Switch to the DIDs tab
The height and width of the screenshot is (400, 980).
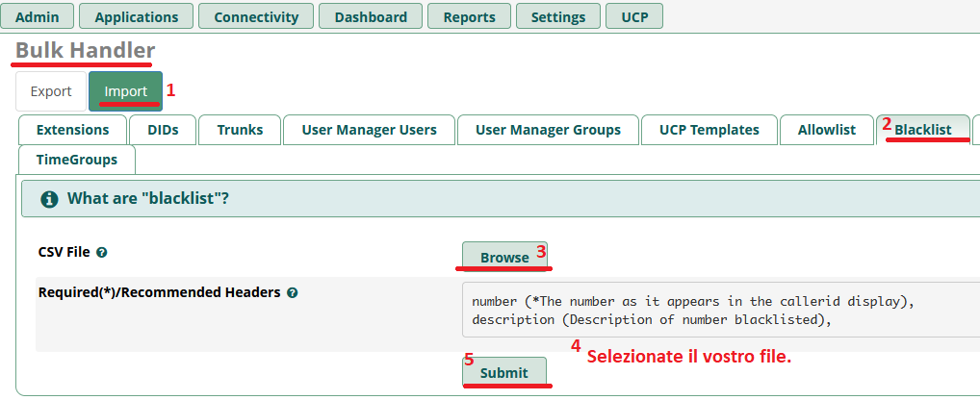pyautogui.click(x=163, y=130)
